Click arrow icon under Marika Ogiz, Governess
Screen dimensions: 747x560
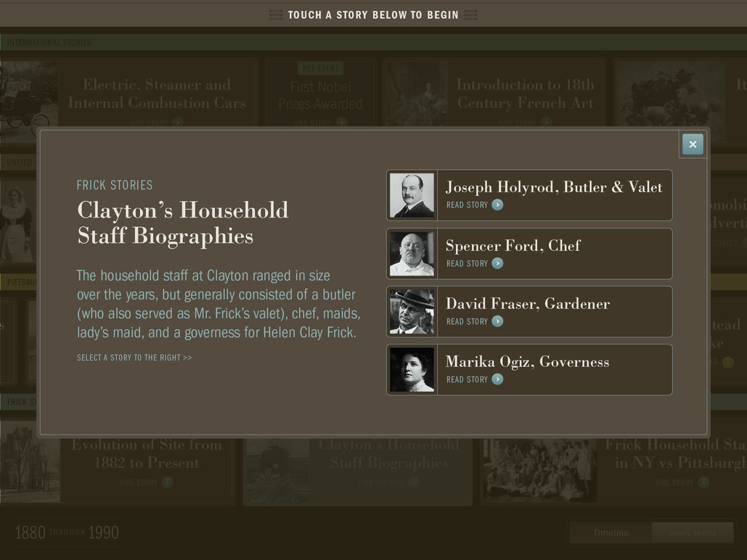[x=497, y=379]
